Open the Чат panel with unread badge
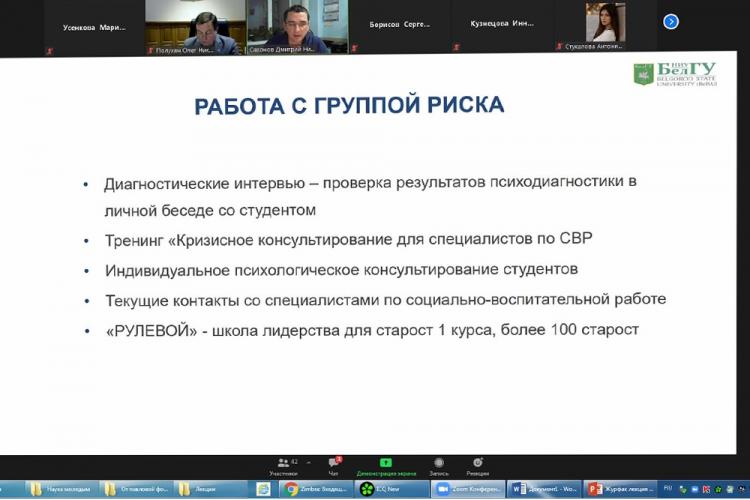Image resolution: width=750 pixels, height=500 pixels. click(x=334, y=467)
